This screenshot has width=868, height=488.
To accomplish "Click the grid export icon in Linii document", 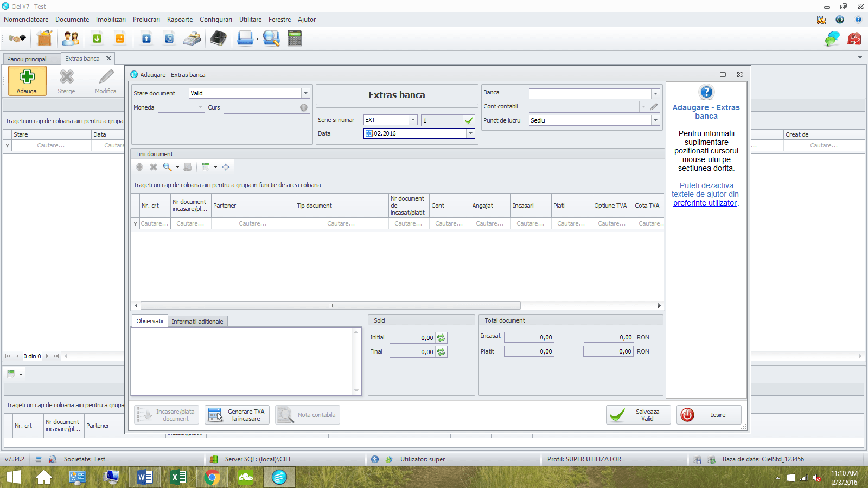I will click(x=206, y=167).
